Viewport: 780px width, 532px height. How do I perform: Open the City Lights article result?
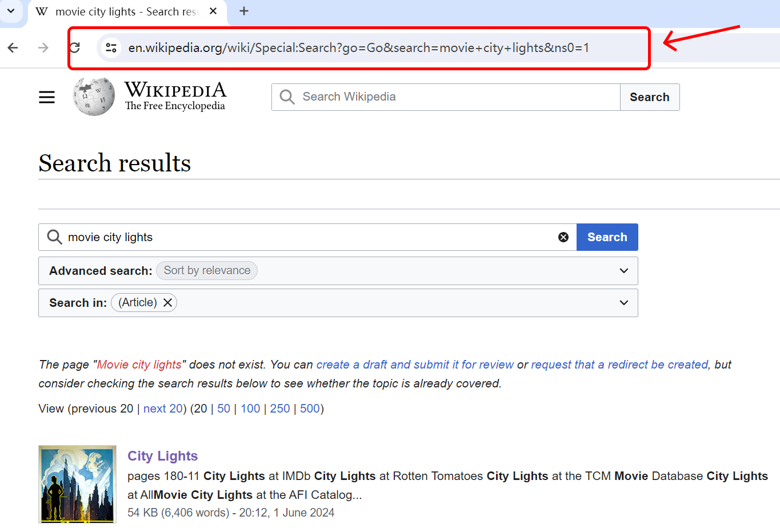pyautogui.click(x=162, y=456)
